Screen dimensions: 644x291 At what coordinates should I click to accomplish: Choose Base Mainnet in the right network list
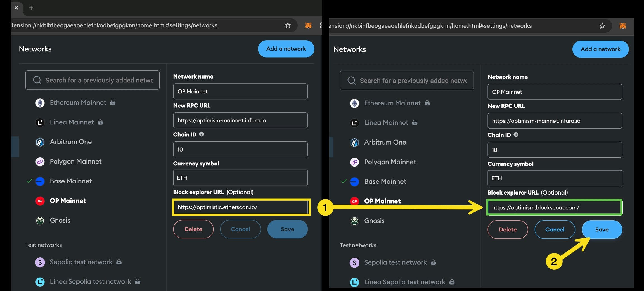point(385,181)
